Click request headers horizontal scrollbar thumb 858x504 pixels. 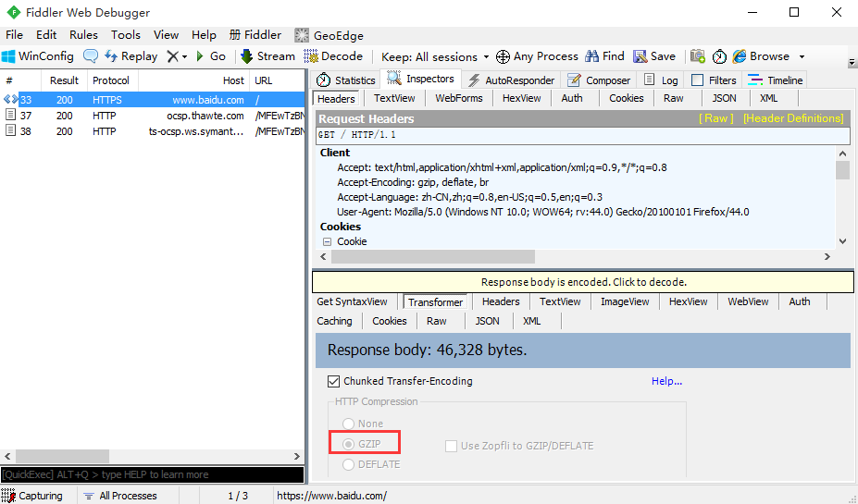433,256
